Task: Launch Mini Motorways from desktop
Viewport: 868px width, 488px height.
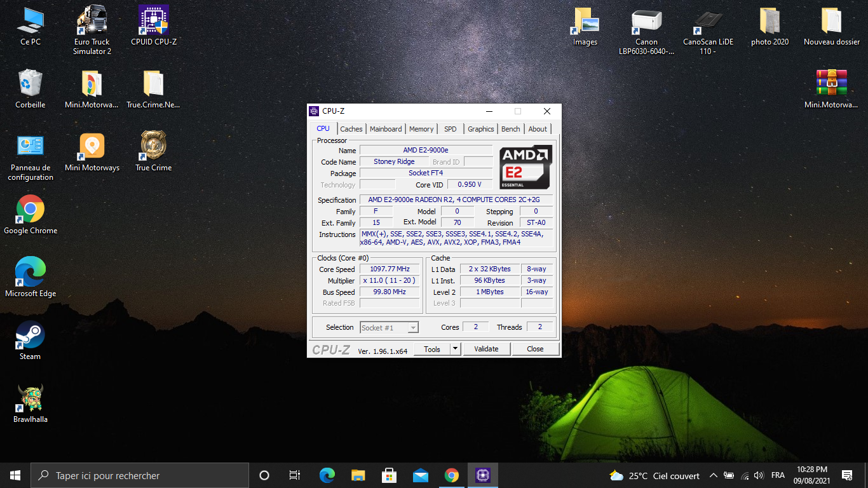Action: pos(92,145)
